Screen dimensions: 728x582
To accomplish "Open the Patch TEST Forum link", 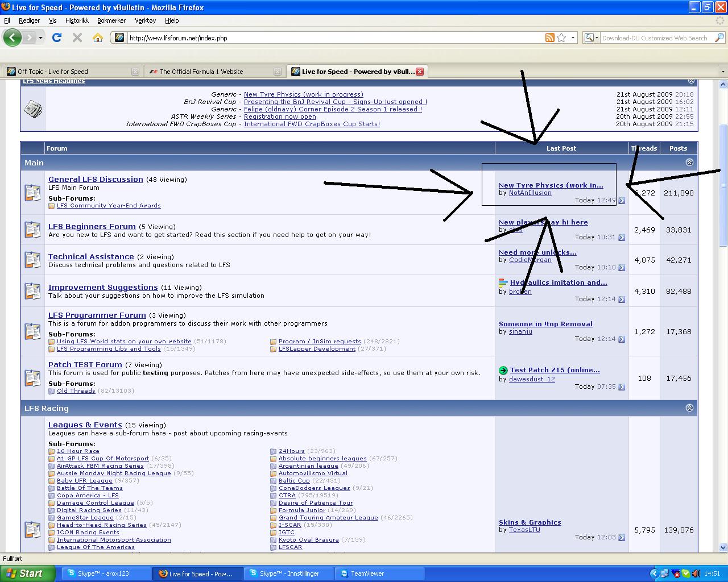I will 85,364.
